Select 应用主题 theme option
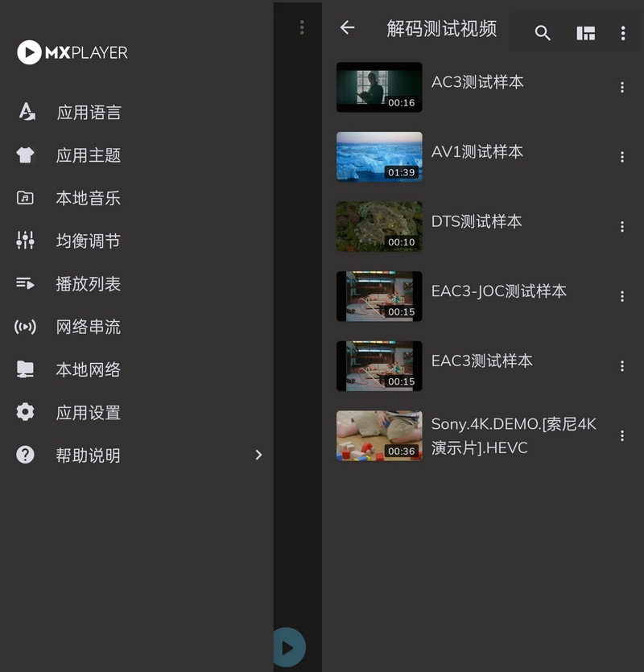This screenshot has height=672, width=644. (89, 155)
